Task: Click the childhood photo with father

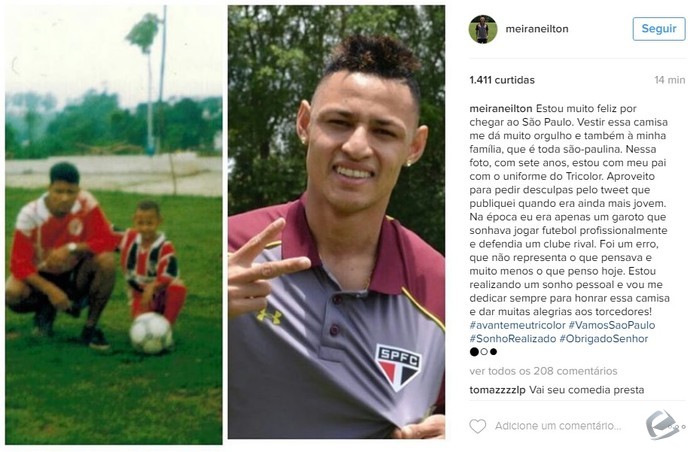Action: click(x=114, y=225)
